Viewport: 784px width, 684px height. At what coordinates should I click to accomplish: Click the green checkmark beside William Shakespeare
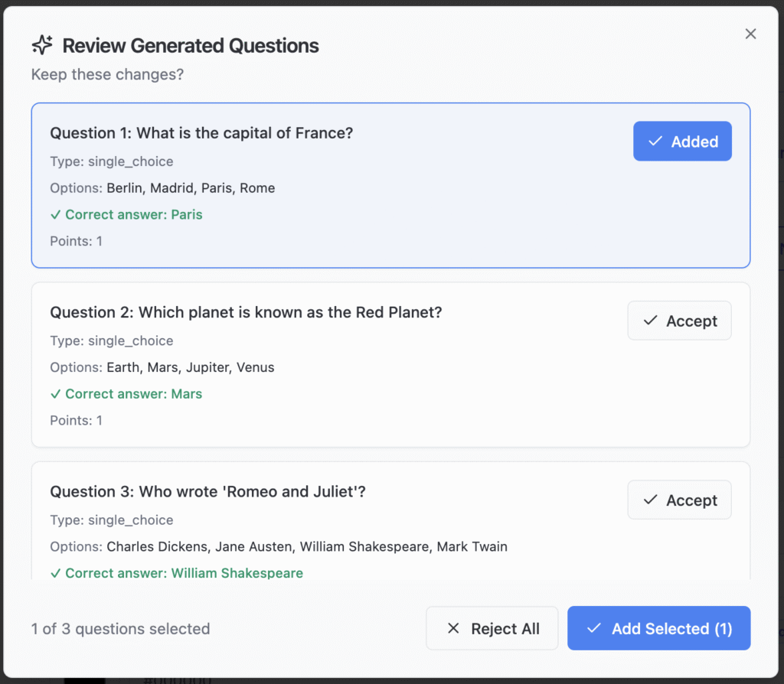click(x=55, y=573)
